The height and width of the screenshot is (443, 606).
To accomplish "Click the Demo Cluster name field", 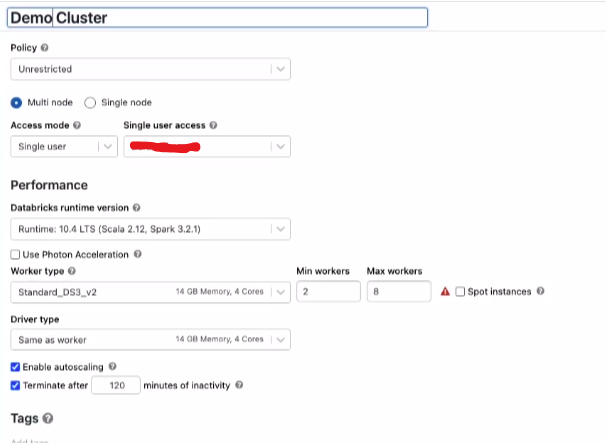I will (218, 18).
